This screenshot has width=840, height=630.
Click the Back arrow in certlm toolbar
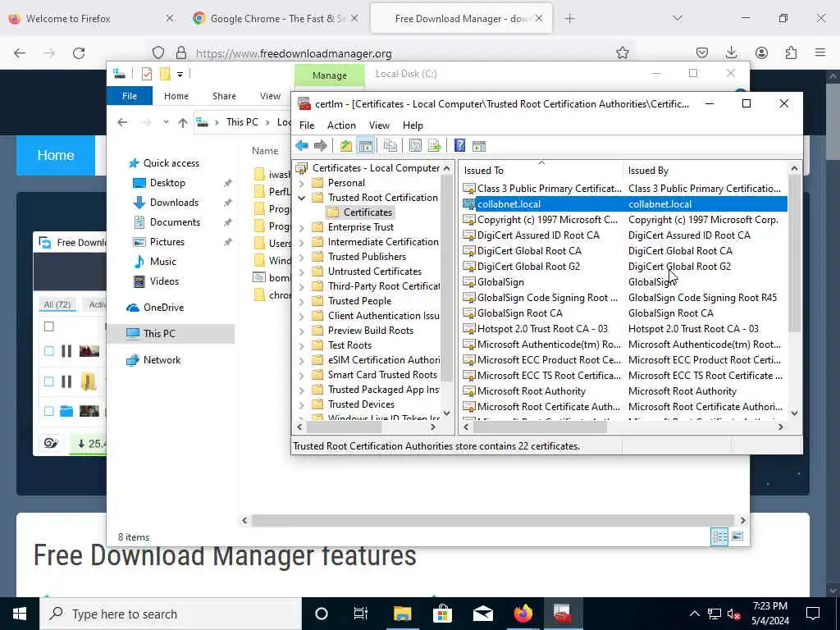point(302,146)
